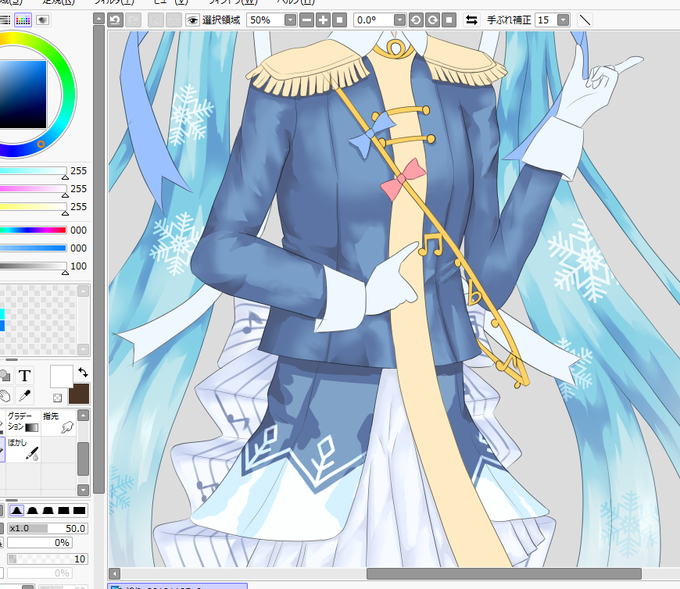This screenshot has height=589, width=680.
Task: Open the 50% zoom level dropdown
Action: point(290,20)
